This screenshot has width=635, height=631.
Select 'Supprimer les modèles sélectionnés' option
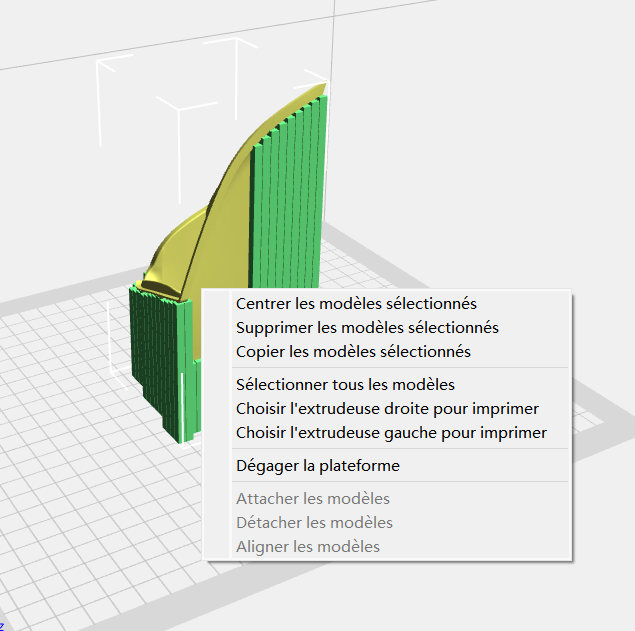click(x=387, y=328)
